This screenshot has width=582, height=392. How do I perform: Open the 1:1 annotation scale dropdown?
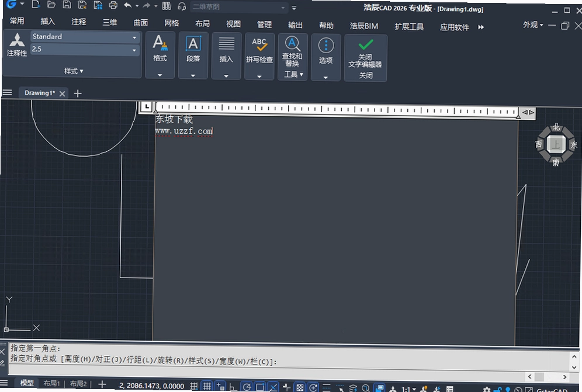pos(408,390)
